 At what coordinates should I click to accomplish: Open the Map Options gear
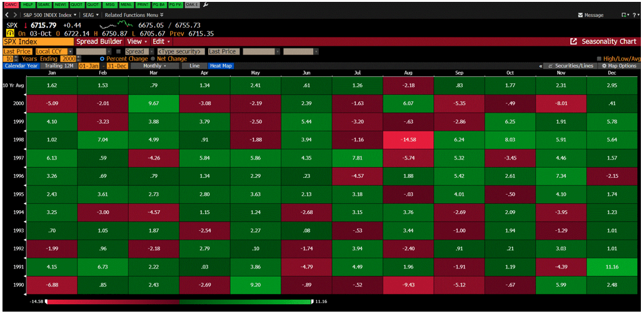point(604,66)
